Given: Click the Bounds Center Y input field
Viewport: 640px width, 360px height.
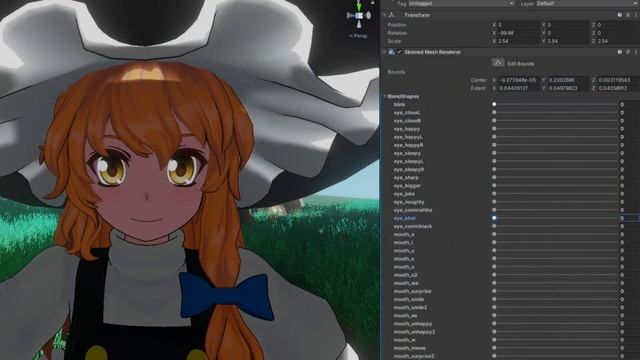Looking at the screenshot, I should 568,80.
